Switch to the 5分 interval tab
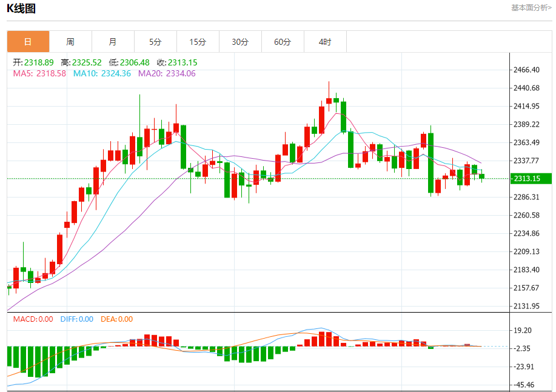 (x=155, y=42)
